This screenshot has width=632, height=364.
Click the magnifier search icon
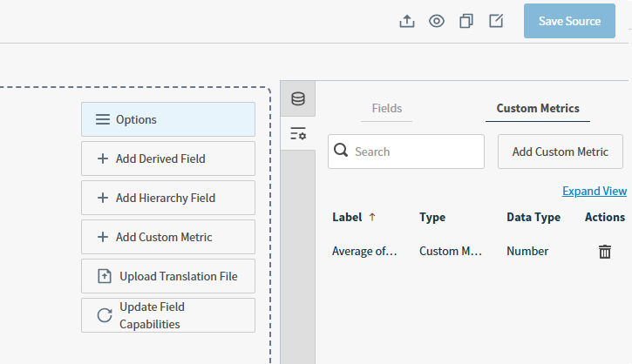341,150
